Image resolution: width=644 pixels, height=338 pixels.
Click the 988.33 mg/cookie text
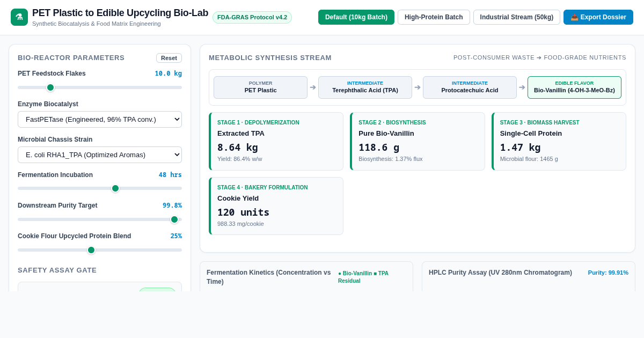tap(240, 224)
